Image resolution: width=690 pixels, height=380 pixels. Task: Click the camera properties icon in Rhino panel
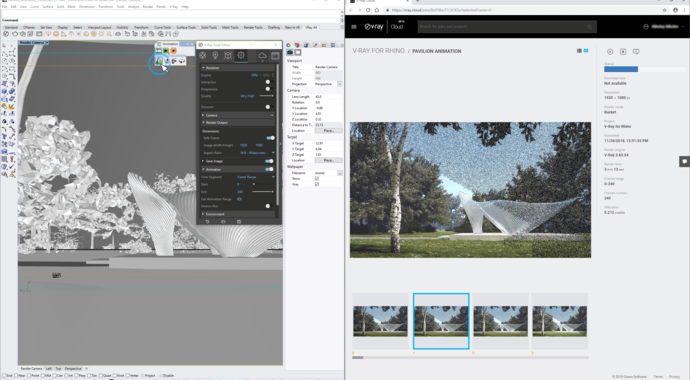[x=290, y=52]
